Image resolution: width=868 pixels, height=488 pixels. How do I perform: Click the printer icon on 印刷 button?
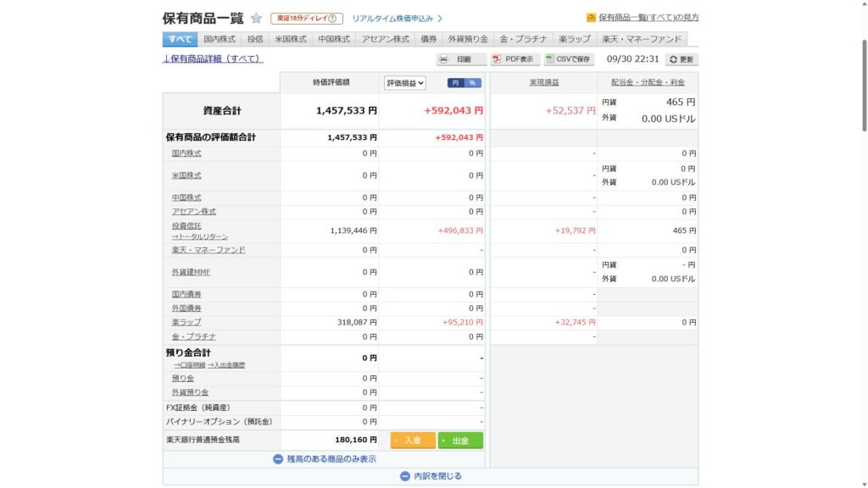[443, 59]
